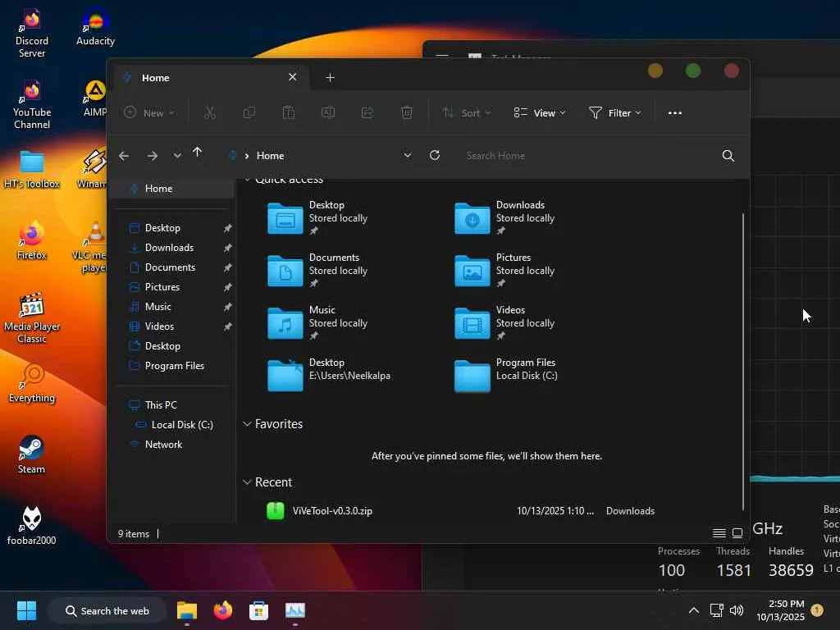Image resolution: width=840 pixels, height=630 pixels.
Task: Click the search magnifier icon in Explorer
Action: [728, 156]
